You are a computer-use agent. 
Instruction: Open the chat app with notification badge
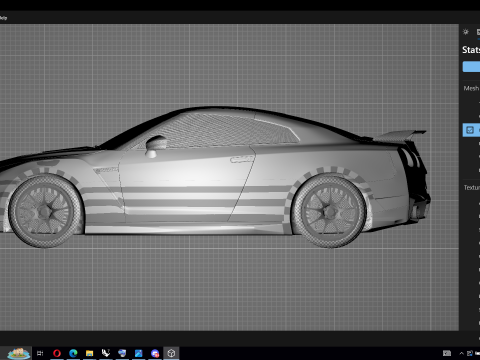click(x=155, y=353)
